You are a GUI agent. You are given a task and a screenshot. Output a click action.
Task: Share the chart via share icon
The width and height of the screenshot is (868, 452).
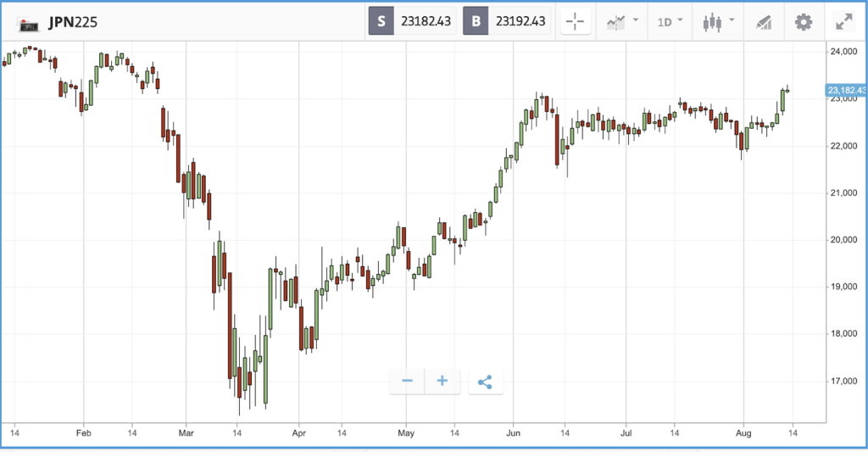(x=486, y=382)
